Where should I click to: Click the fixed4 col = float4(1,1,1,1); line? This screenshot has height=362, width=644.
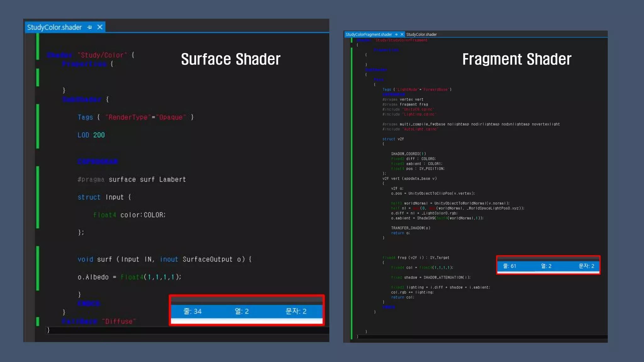pyautogui.click(x=422, y=268)
